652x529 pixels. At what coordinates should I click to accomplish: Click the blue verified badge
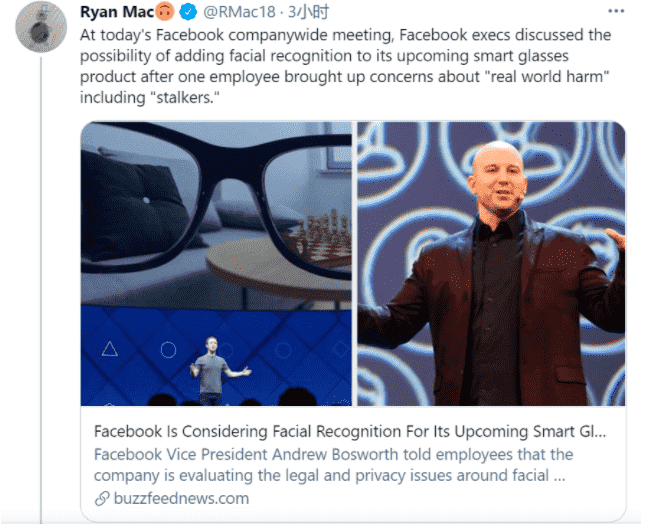[x=188, y=12]
